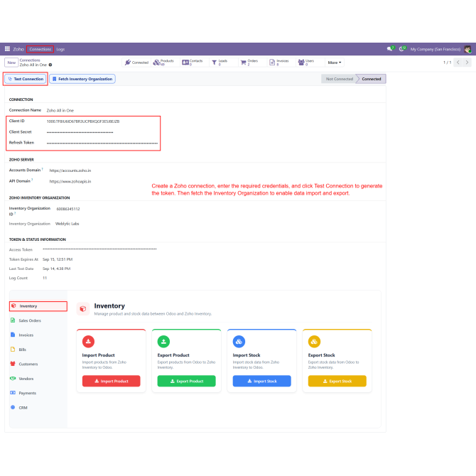The height and width of the screenshot is (476, 476).
Task: Open the activities clock icon
Action: tap(402, 49)
